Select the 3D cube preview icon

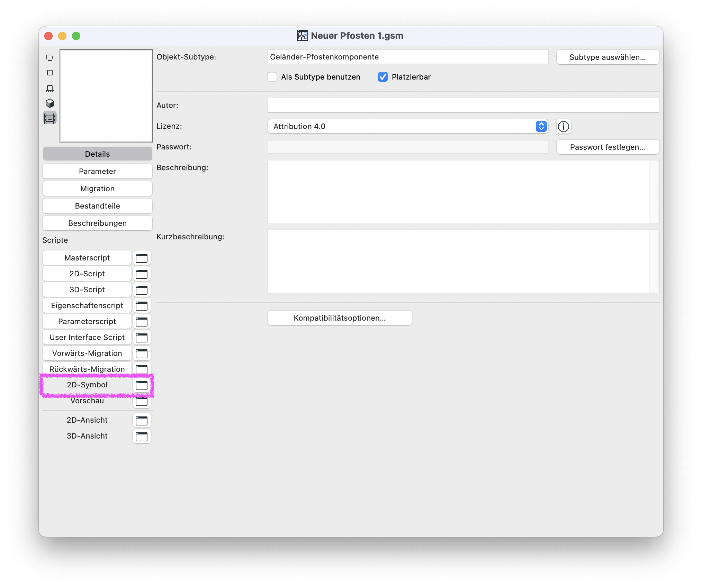click(x=50, y=103)
